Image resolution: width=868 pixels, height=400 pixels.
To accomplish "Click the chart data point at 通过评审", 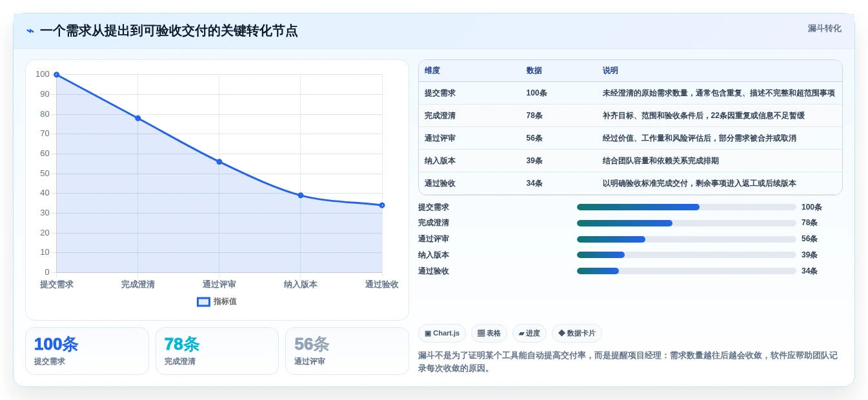I will [219, 162].
